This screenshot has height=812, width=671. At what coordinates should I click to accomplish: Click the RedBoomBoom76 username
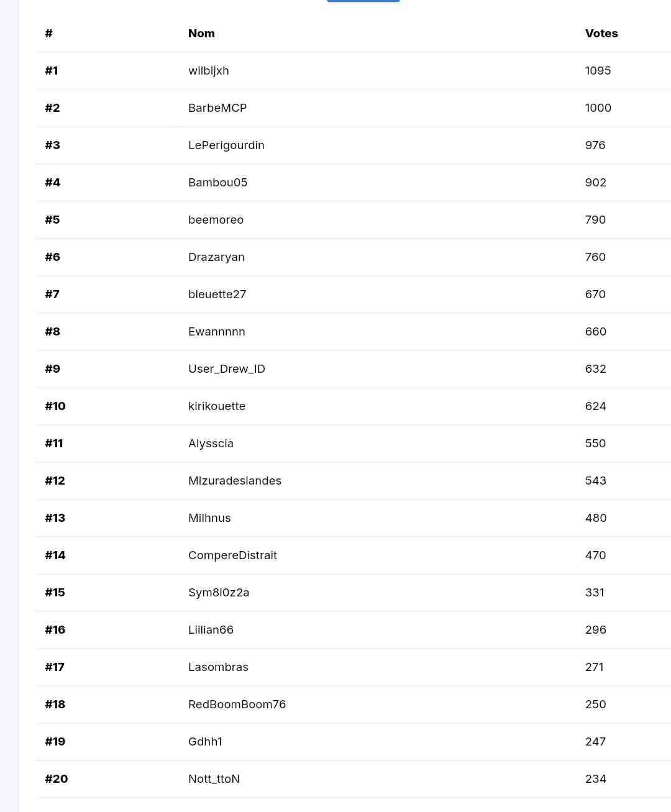click(x=237, y=705)
